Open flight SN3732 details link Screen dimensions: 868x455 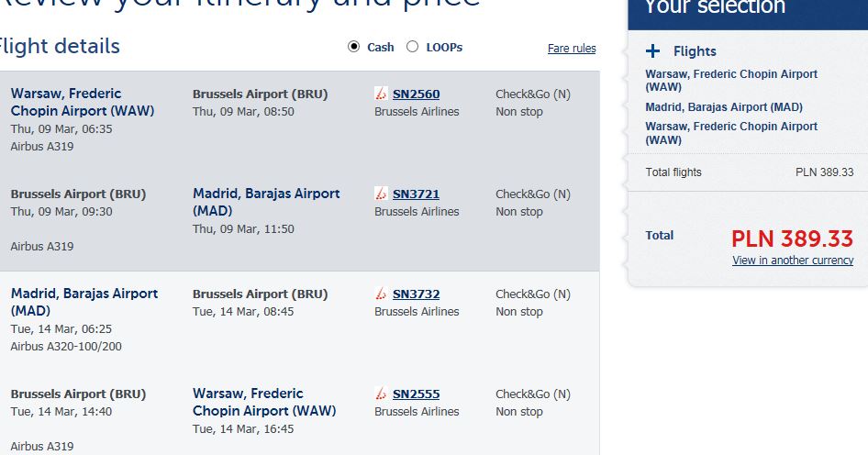tap(417, 294)
